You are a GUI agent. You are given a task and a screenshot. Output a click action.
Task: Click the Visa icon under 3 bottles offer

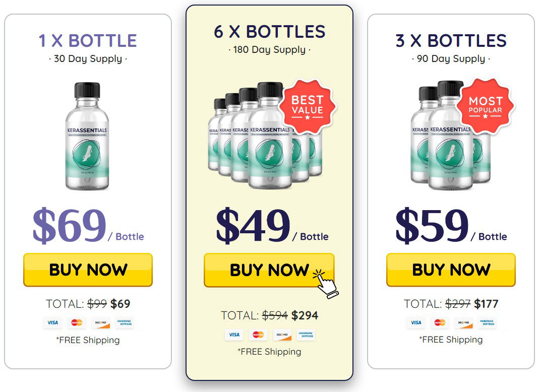[x=416, y=323]
